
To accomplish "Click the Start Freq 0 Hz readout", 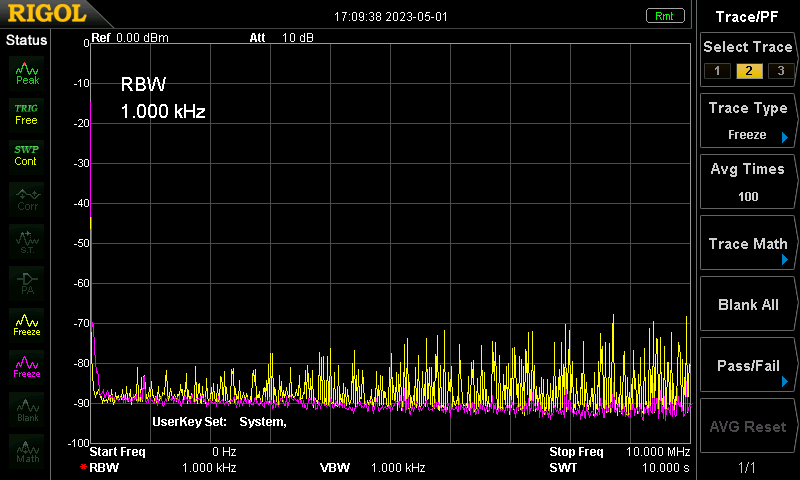I will click(x=163, y=452).
